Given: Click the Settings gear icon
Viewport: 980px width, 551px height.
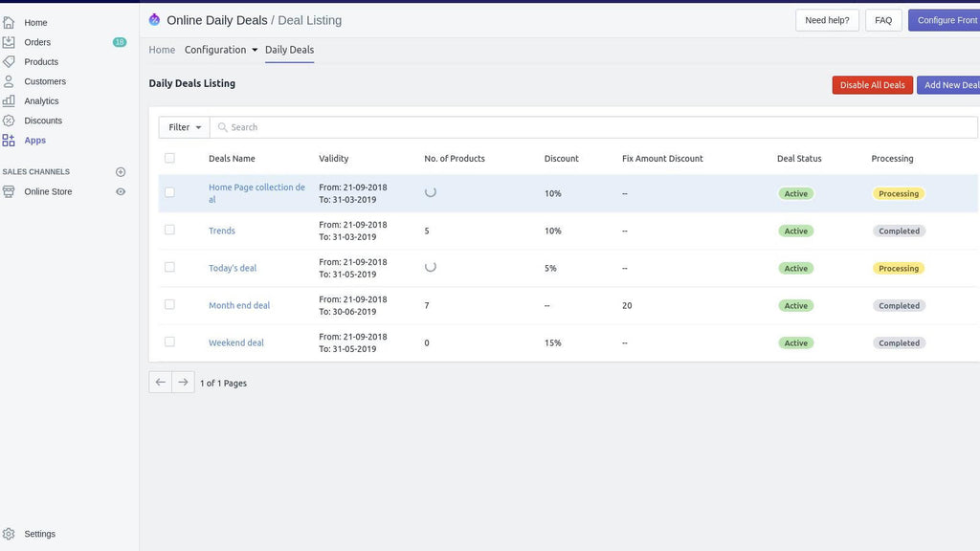Looking at the screenshot, I should tap(9, 534).
